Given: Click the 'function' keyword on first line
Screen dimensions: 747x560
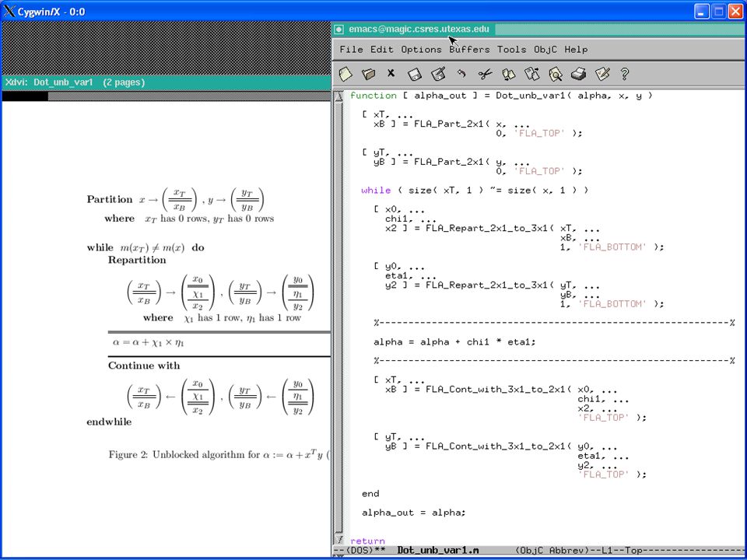Looking at the screenshot, I should tap(373, 95).
